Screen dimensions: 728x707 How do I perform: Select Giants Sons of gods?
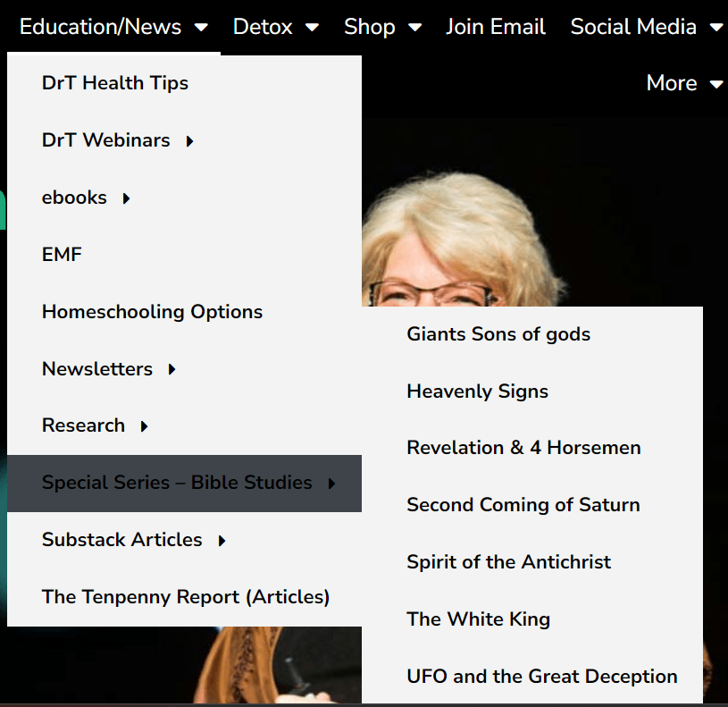[x=498, y=334]
